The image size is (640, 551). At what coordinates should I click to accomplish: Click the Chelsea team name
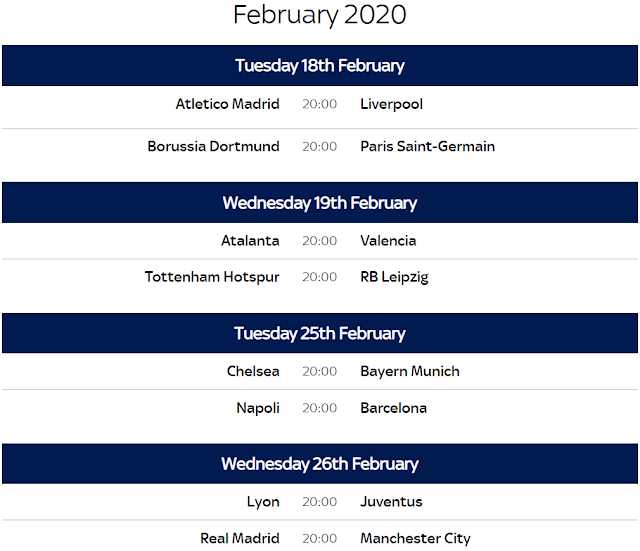[x=253, y=371]
